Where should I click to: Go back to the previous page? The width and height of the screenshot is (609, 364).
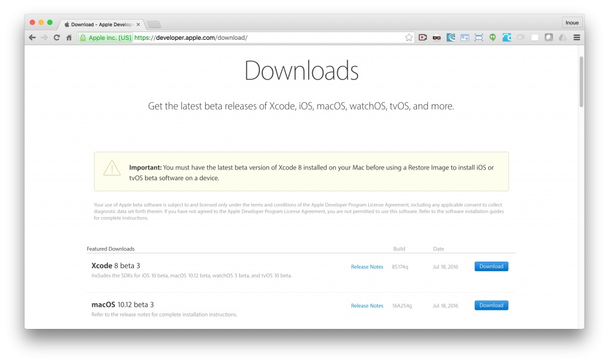coord(32,37)
